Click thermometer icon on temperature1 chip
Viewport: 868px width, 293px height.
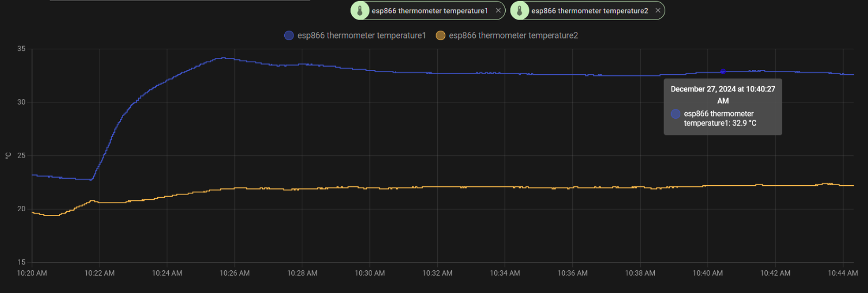pyautogui.click(x=360, y=11)
